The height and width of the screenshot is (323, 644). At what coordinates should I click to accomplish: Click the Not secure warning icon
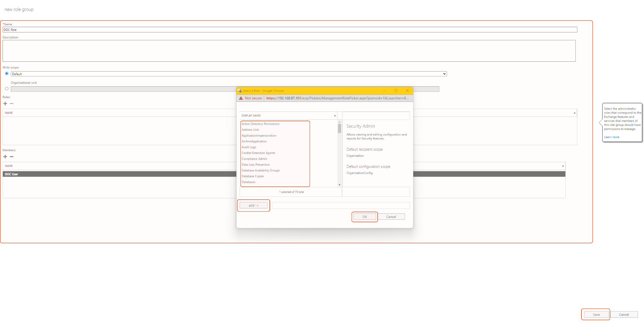241,98
